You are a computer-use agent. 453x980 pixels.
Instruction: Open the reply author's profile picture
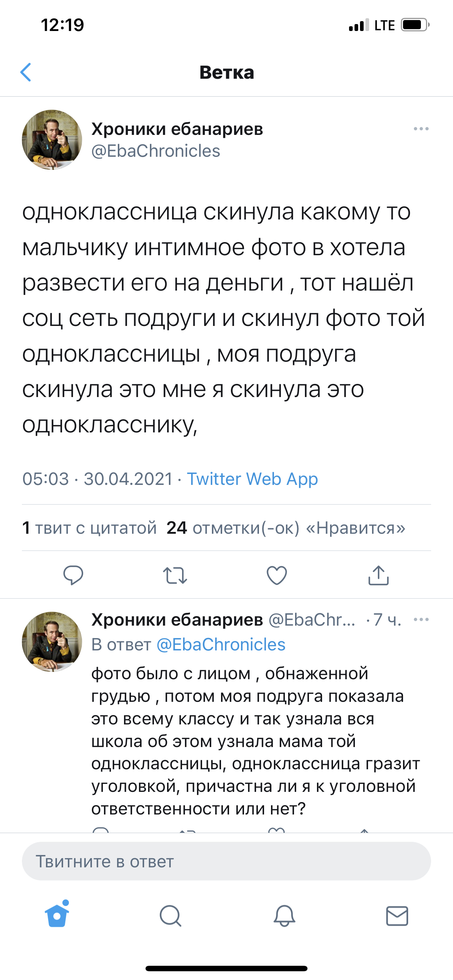(52, 642)
